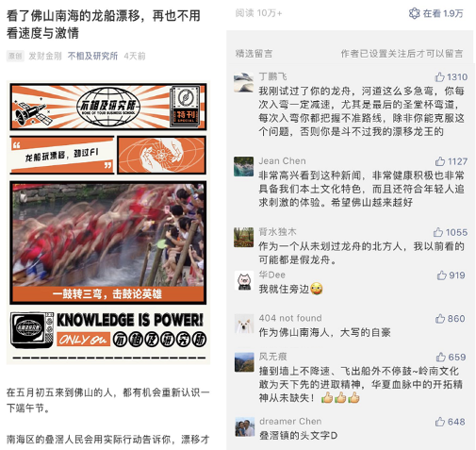
Task: Click the dog avatar of 404 not found
Action: (x=244, y=324)
